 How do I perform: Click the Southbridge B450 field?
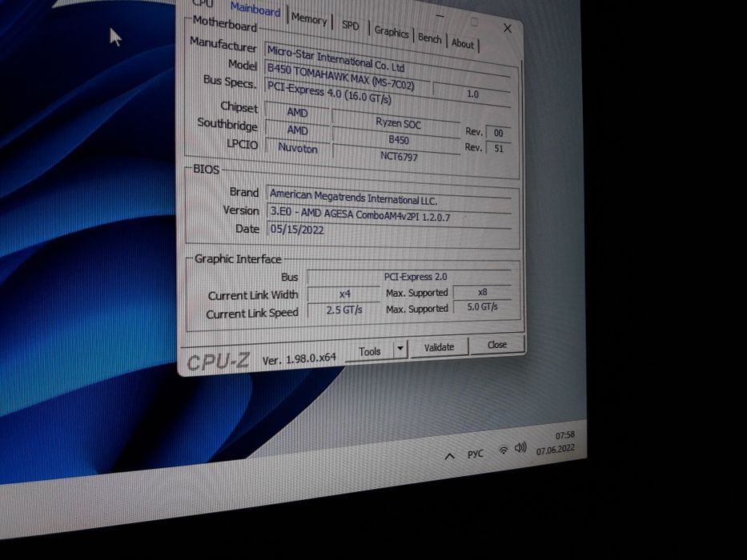click(398, 139)
